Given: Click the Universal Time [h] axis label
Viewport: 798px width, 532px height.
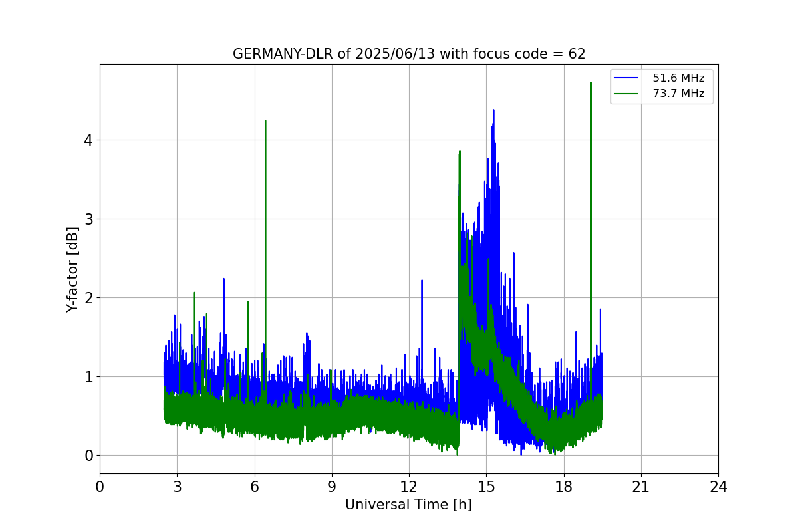Looking at the screenshot, I should point(408,505).
